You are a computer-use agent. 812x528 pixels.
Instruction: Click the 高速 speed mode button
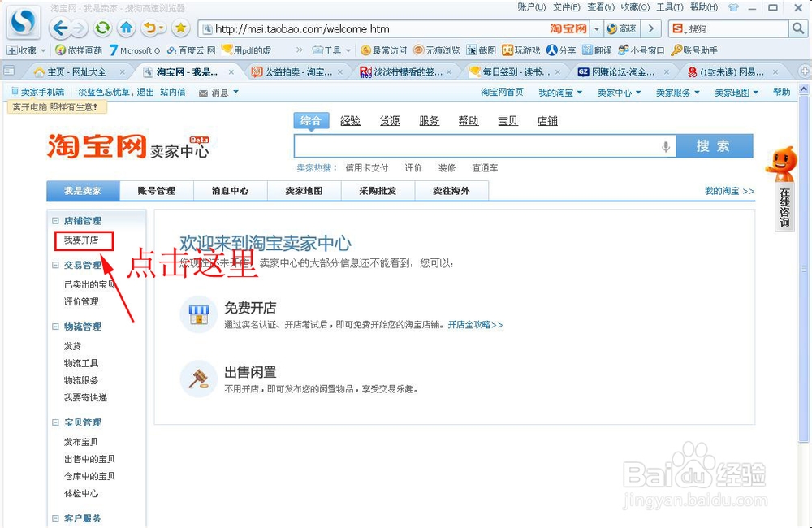[621, 29]
